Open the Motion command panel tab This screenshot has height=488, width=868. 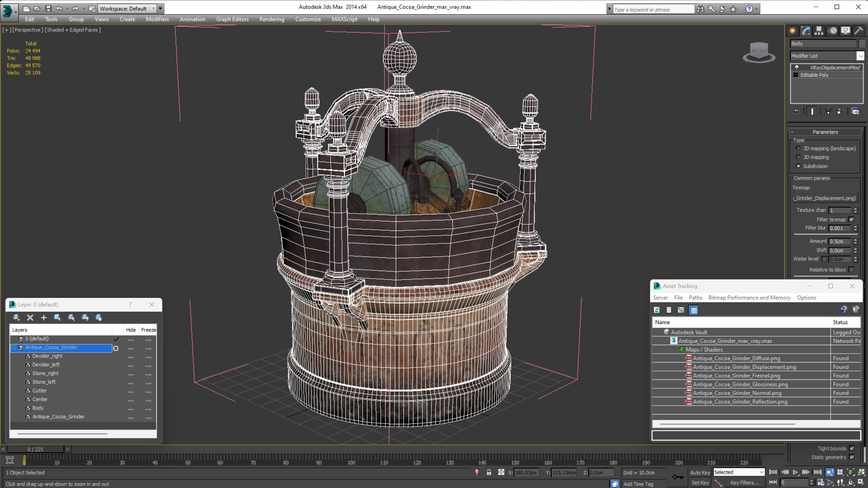[833, 31]
